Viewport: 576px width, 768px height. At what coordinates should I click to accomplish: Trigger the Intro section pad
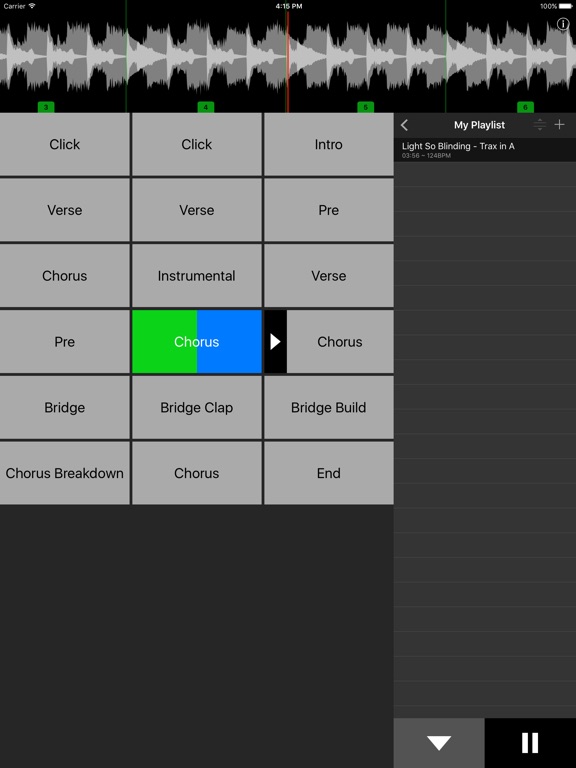[329, 144]
